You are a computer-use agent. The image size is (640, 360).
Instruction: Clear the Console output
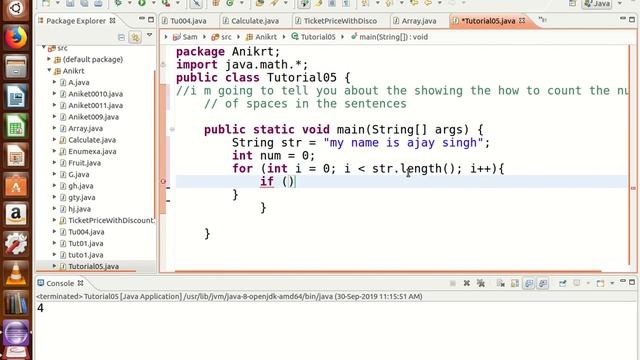[x=500, y=283]
